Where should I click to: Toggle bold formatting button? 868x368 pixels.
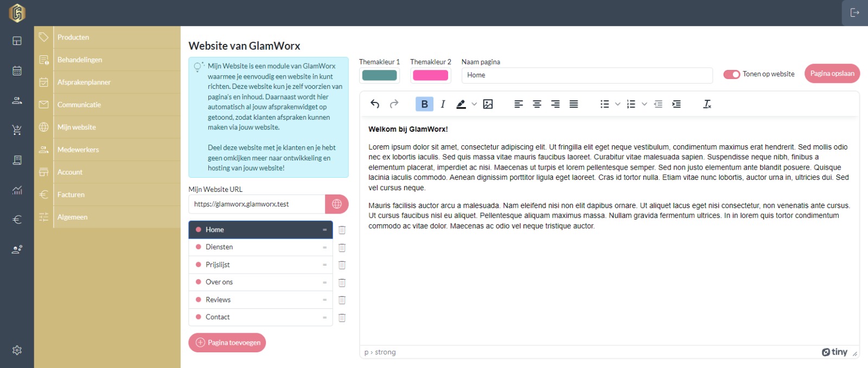point(424,104)
